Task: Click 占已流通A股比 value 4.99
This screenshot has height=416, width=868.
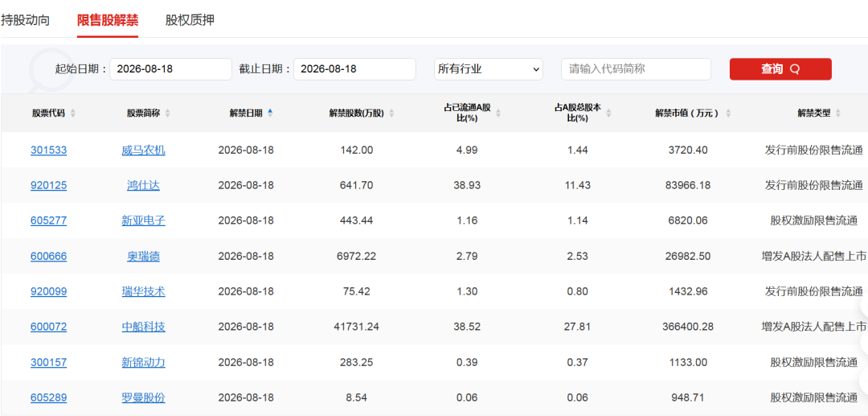Action: tap(467, 150)
